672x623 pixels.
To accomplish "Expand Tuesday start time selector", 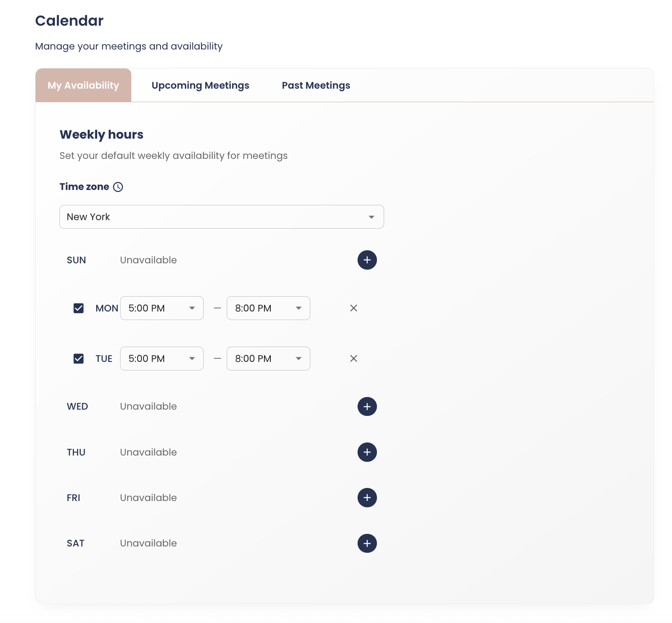I will 161,358.
